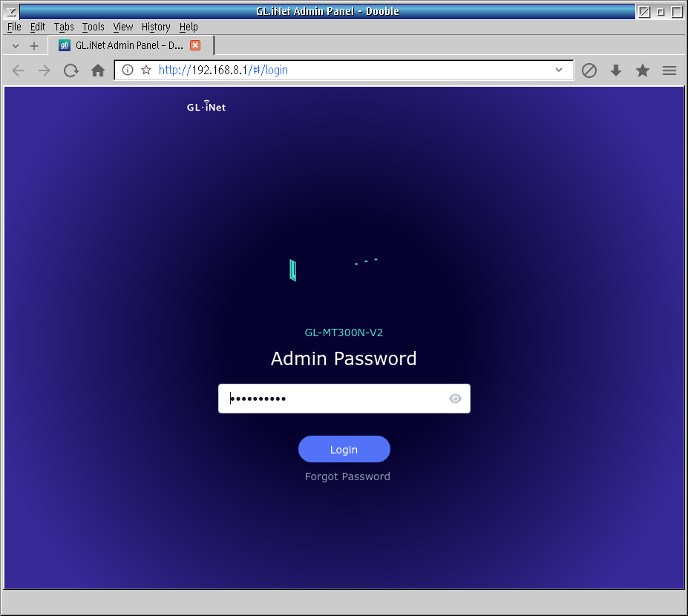The width and height of the screenshot is (688, 616).
Task: Toggle the content blocker circle-slash icon
Action: click(589, 71)
